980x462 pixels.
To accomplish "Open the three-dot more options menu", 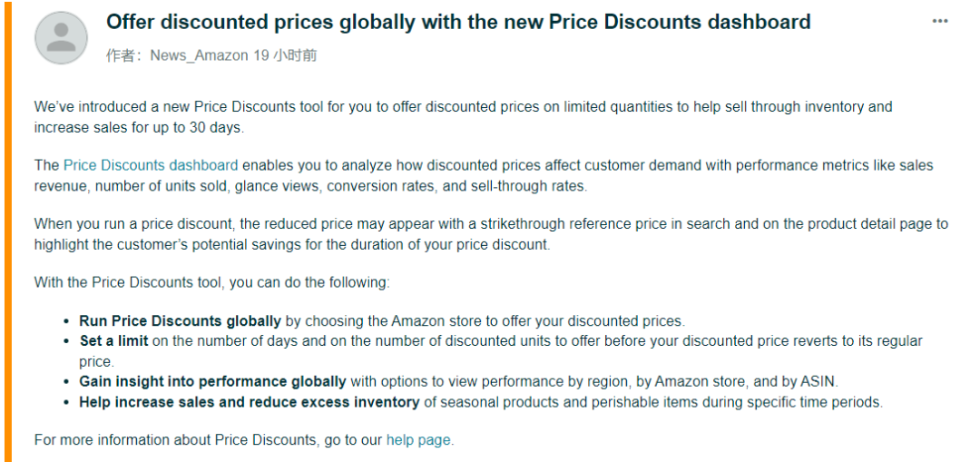I will 940,22.
